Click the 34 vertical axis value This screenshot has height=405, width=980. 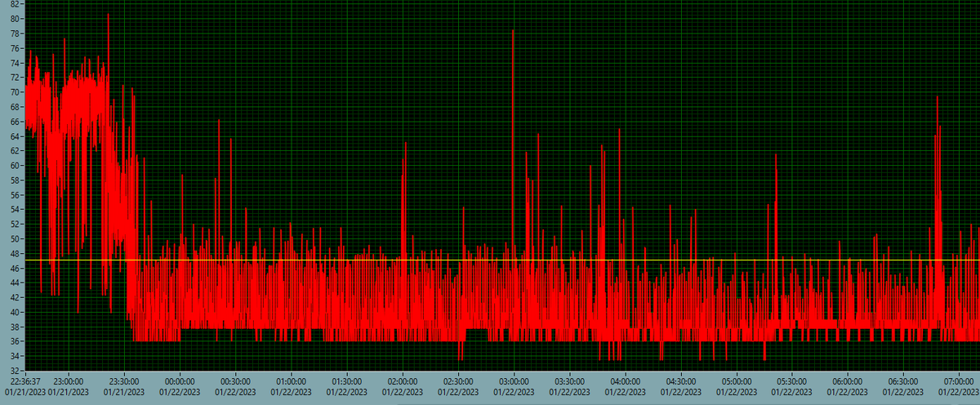tap(16, 356)
